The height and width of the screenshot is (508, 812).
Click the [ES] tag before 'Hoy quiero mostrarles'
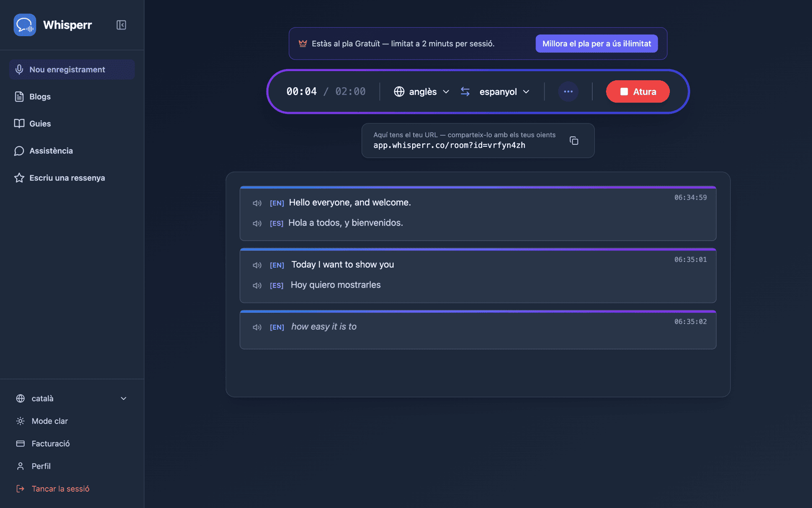277,285
